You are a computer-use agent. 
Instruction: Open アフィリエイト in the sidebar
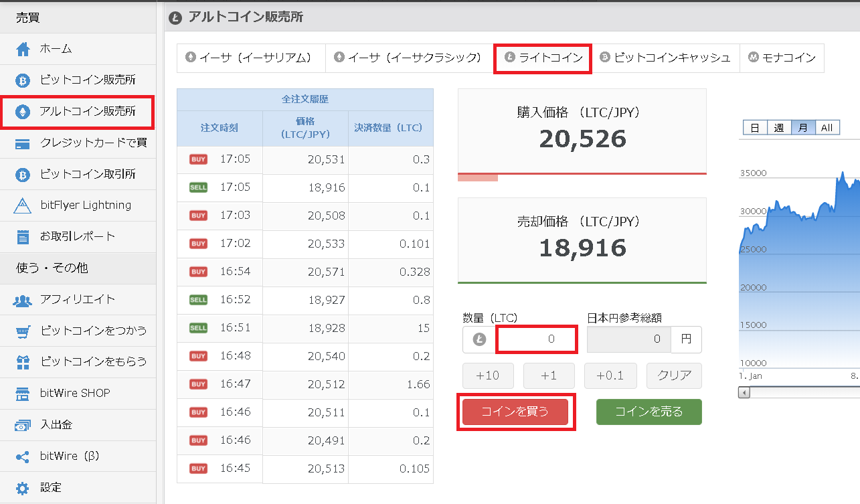(x=78, y=300)
